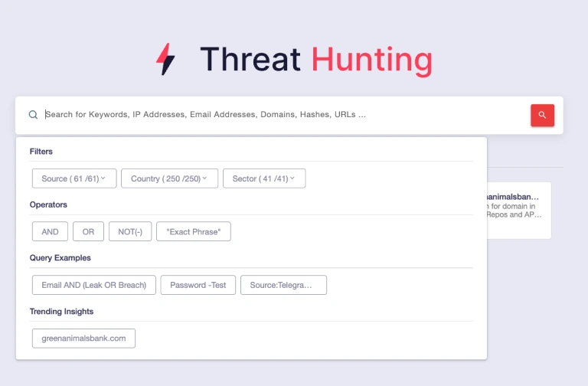Click the Query Examples heading
The height and width of the screenshot is (386, 588).
click(60, 258)
